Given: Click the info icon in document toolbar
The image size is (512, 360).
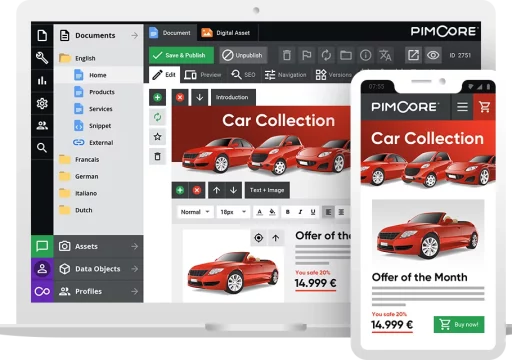Looking at the screenshot, I should [365, 55].
